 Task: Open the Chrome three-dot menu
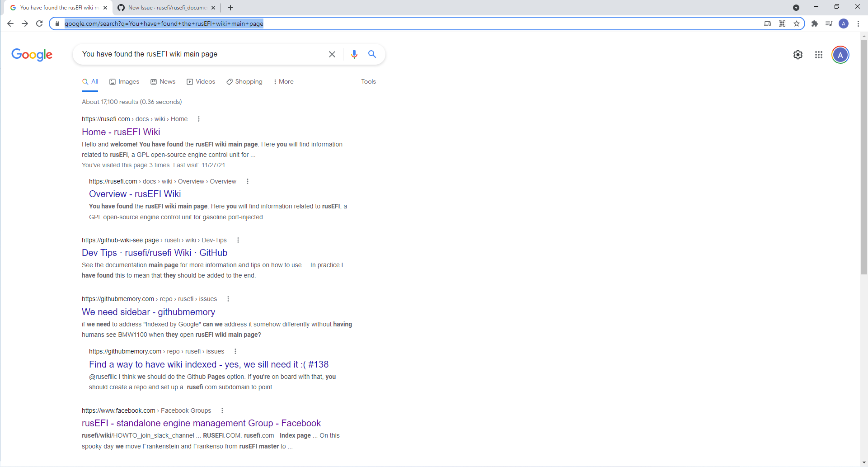[x=859, y=24]
